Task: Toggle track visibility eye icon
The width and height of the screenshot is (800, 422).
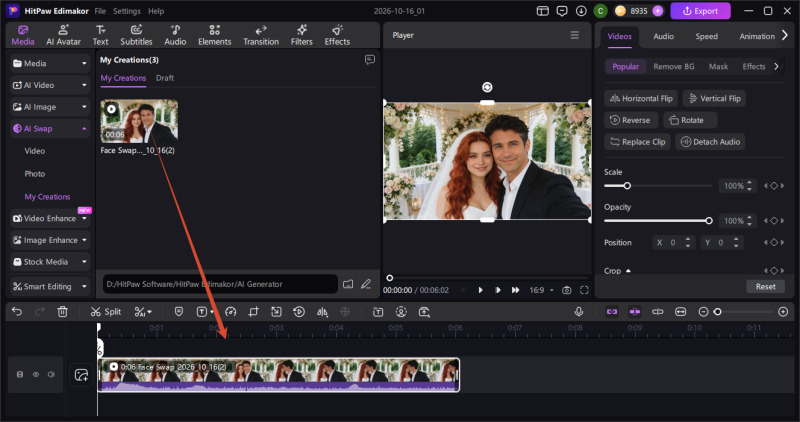Action: tap(36, 375)
